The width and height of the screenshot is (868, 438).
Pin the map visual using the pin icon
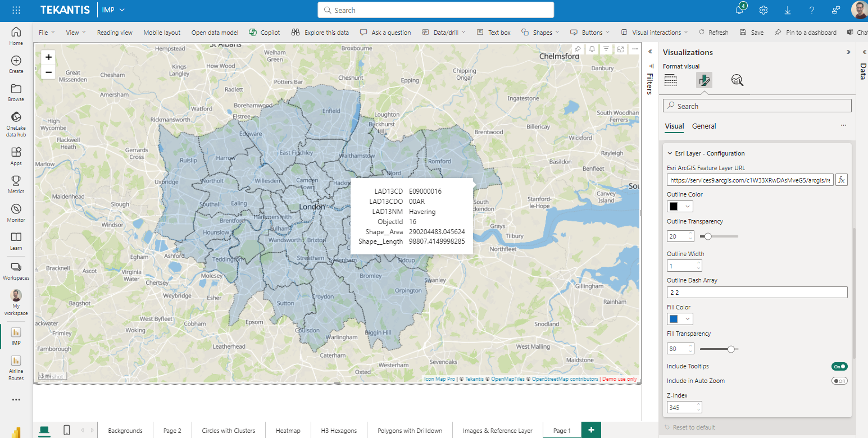pos(578,49)
